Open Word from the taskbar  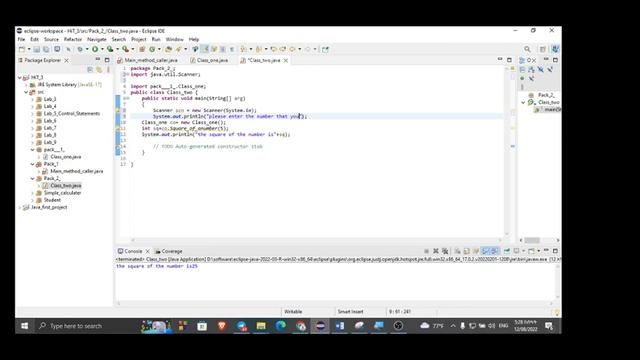click(340, 326)
